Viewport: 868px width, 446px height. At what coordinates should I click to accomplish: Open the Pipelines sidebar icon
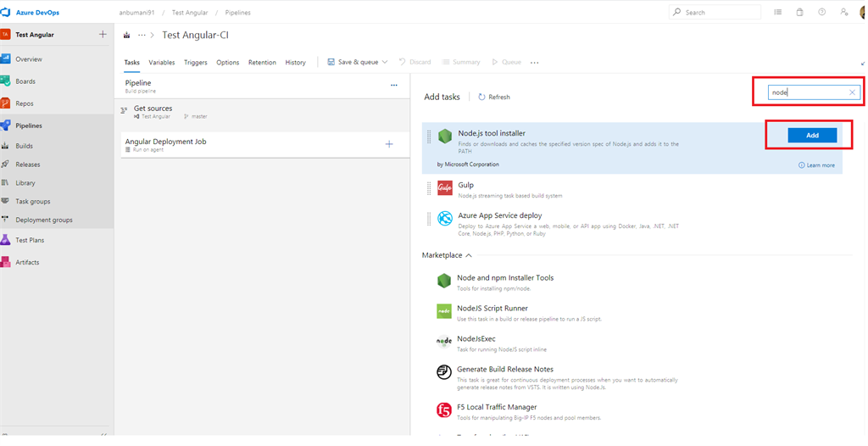[6, 125]
